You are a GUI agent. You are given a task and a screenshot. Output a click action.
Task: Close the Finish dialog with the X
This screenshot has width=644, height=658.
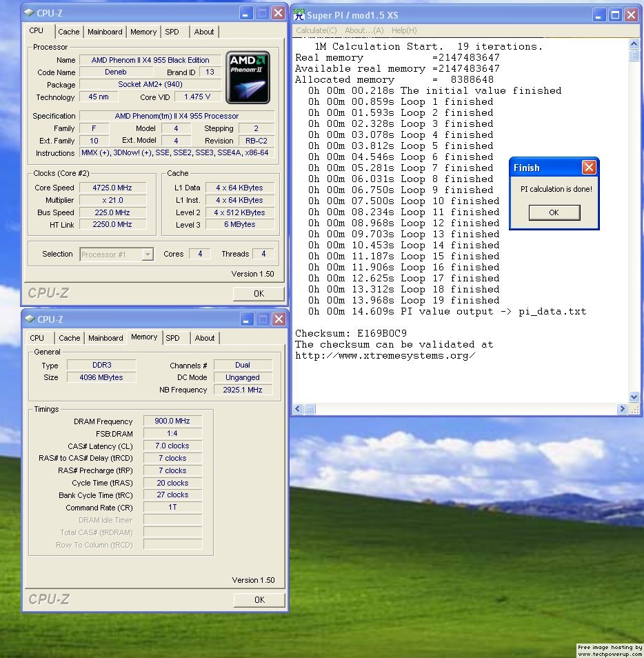[x=589, y=168]
